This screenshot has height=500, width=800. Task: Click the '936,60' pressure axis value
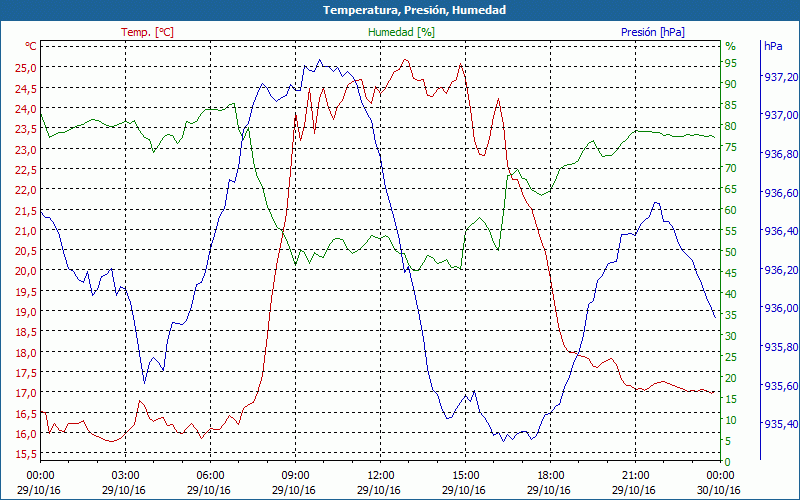click(781, 193)
